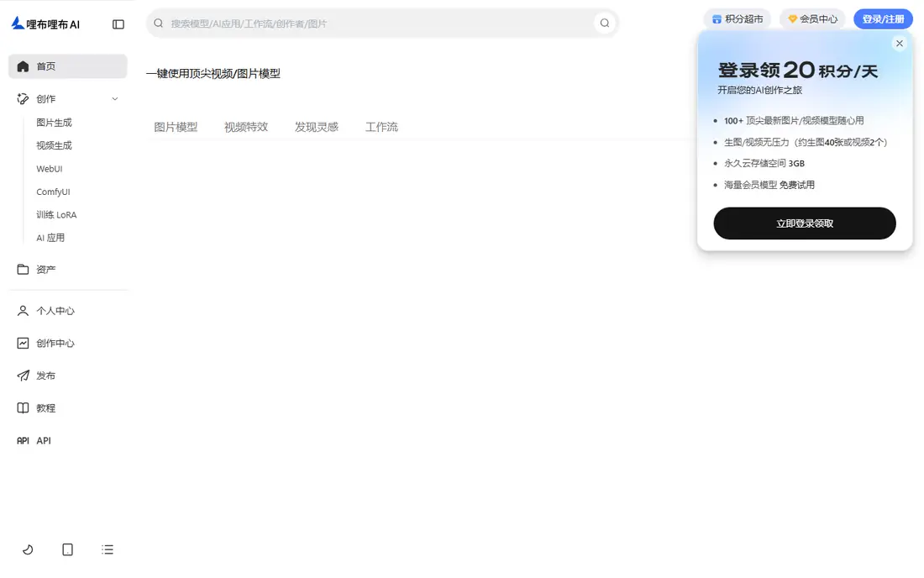Collapse the sidebar with the panel icon
The width and height of the screenshot is (924, 578).
[118, 24]
